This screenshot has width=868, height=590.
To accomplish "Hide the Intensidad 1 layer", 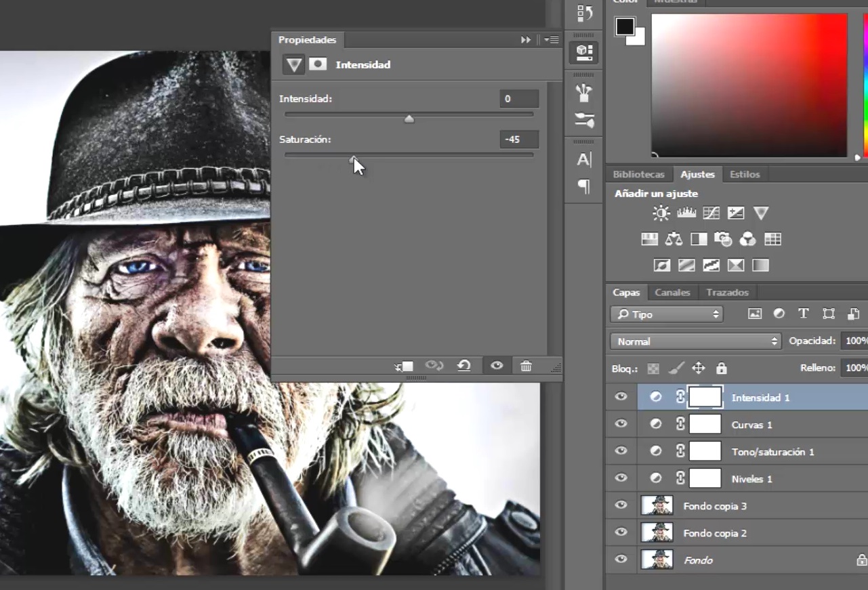I will tap(621, 397).
